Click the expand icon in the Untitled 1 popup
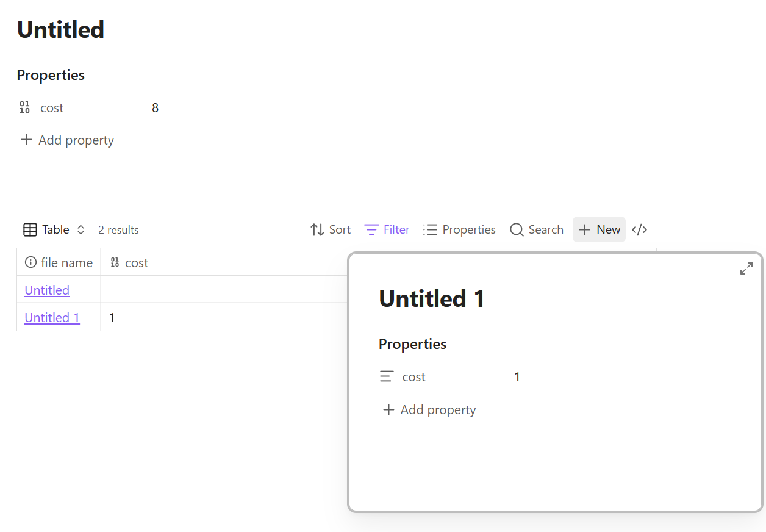The height and width of the screenshot is (532, 766). pyautogui.click(x=746, y=268)
